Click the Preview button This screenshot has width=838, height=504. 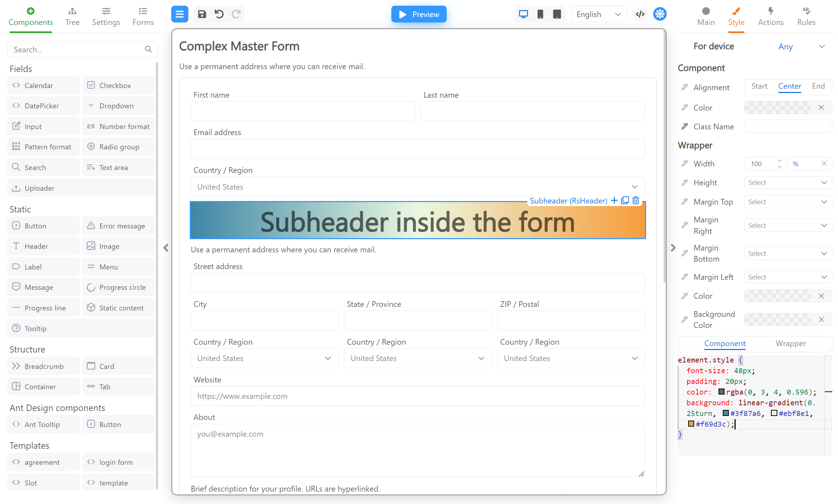(x=419, y=14)
